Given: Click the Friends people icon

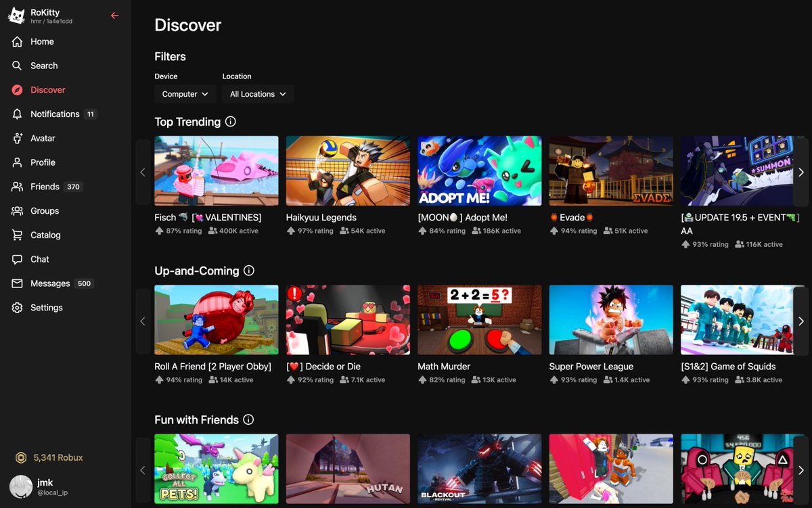Looking at the screenshot, I should 18,187.
